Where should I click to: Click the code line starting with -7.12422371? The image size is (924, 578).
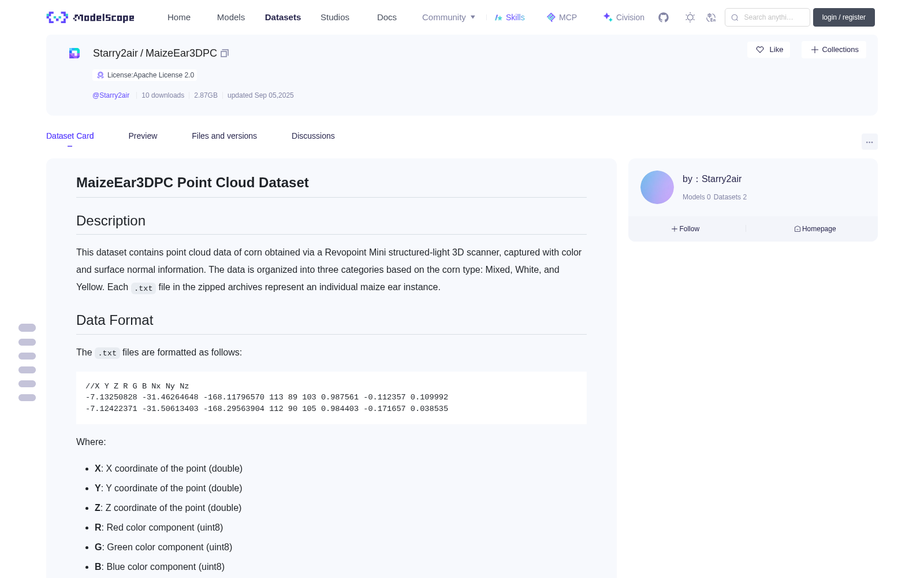(267, 409)
